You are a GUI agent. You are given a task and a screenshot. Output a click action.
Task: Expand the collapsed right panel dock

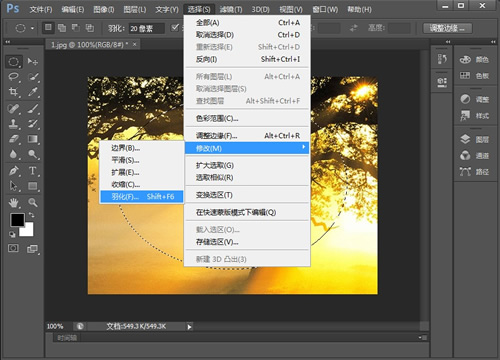pos(448,42)
